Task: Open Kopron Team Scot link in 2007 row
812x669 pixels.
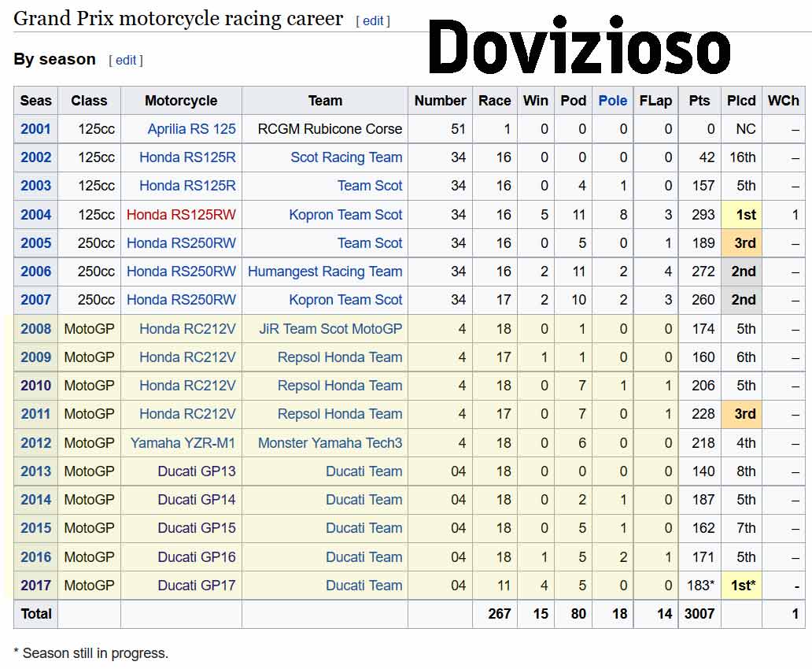Action: [345, 300]
